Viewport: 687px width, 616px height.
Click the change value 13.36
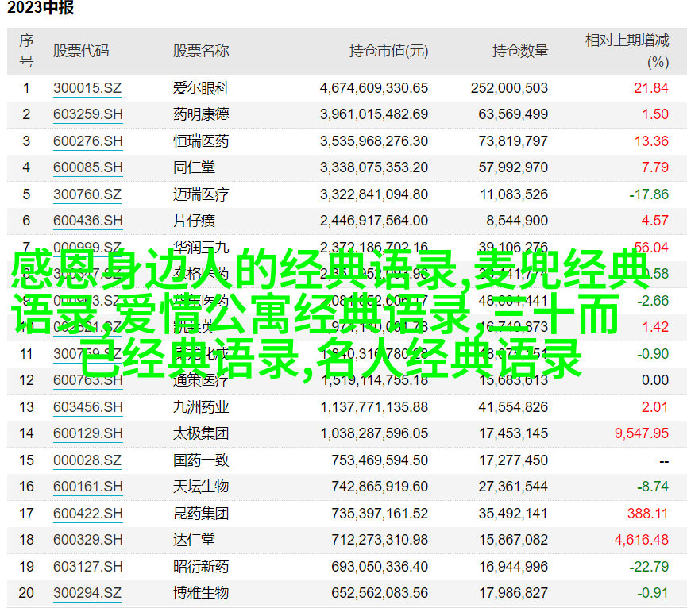(651, 141)
